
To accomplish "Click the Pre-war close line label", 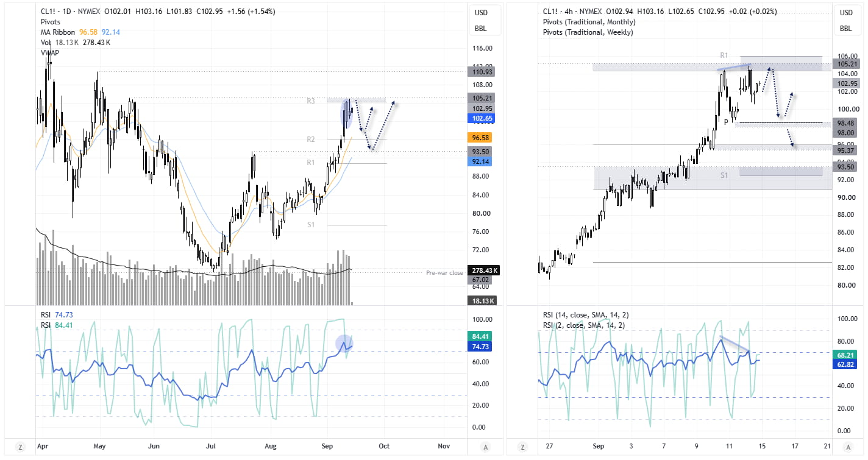I will [x=444, y=272].
